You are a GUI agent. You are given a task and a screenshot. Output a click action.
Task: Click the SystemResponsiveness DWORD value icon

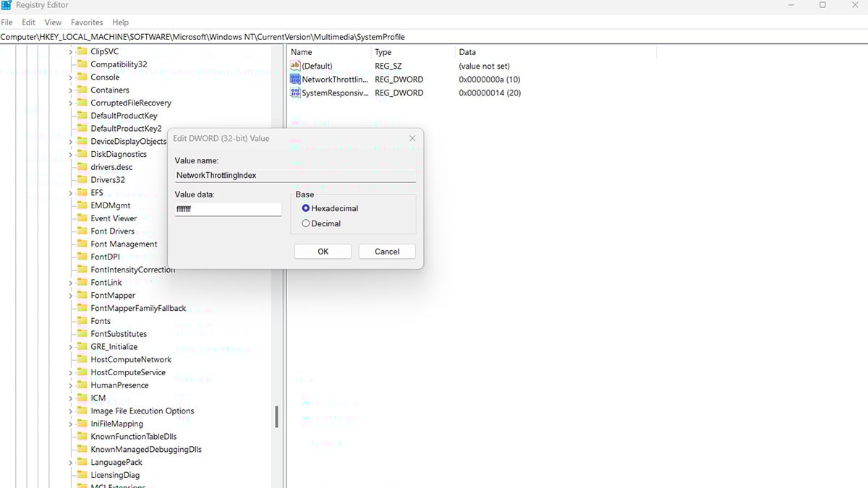pyautogui.click(x=295, y=93)
